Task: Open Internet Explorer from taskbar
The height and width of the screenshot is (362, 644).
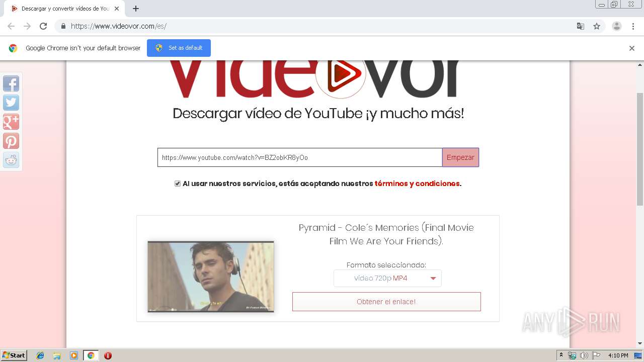Action: pyautogui.click(x=40, y=355)
